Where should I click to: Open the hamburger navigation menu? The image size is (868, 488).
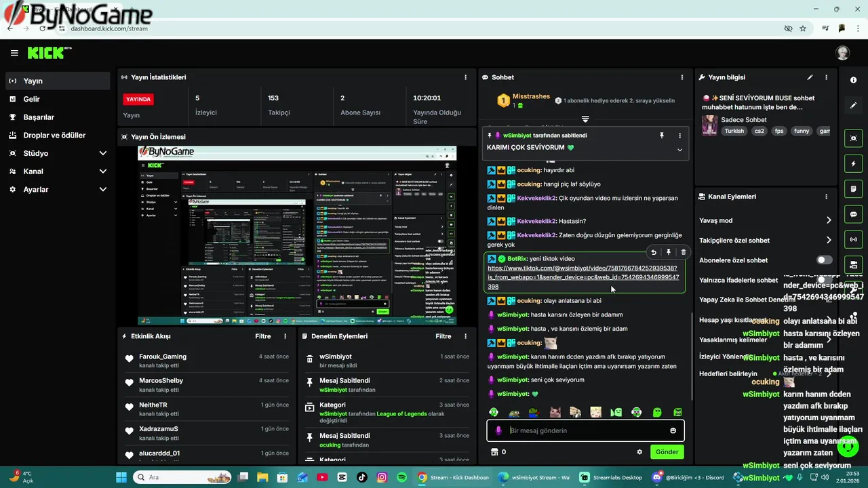click(x=14, y=53)
